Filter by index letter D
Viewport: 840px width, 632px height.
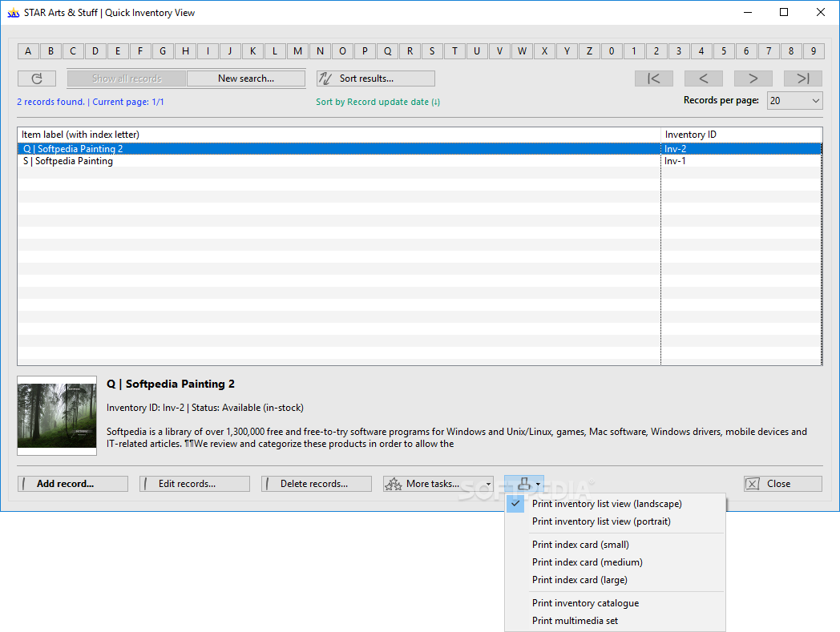[95, 51]
